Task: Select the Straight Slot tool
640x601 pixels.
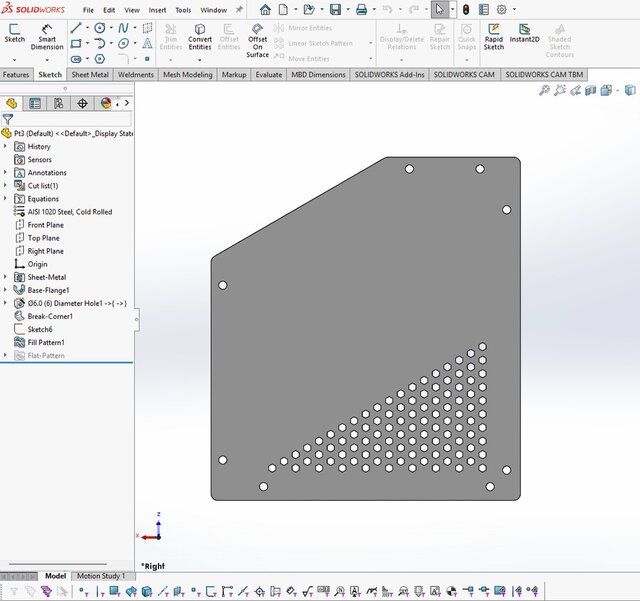Action: 76,59
